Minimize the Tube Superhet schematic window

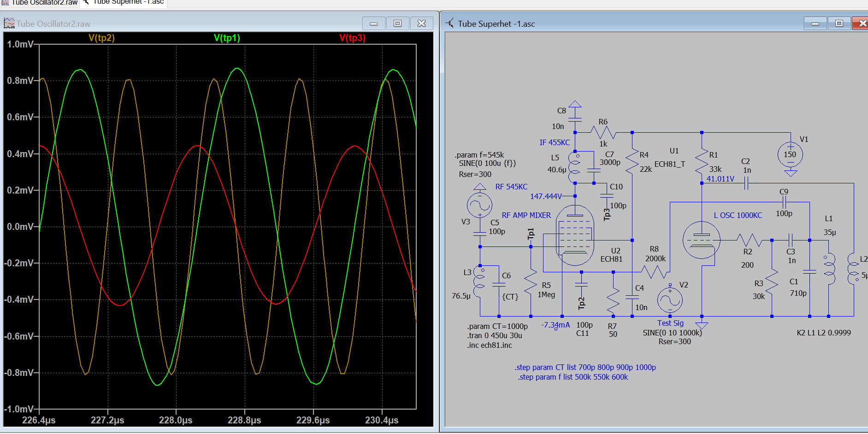(x=815, y=23)
